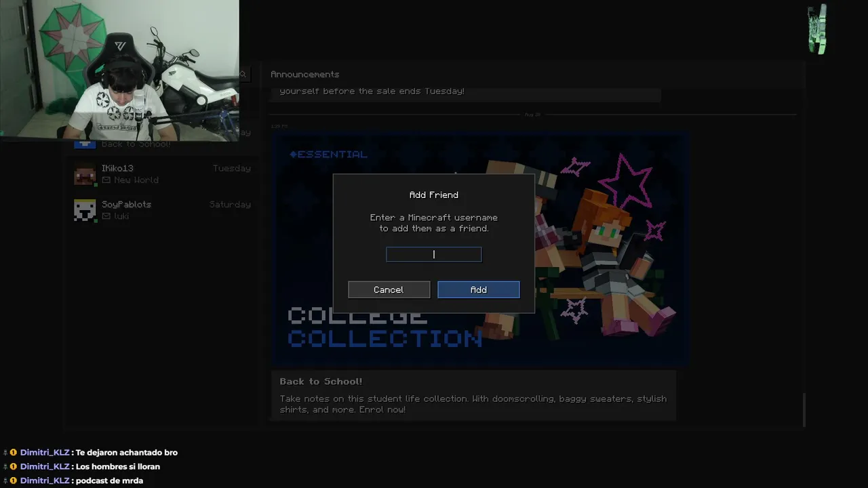The width and height of the screenshot is (868, 488).
Task: Click the 'podcast de mrda' chat message
Action: point(109,481)
